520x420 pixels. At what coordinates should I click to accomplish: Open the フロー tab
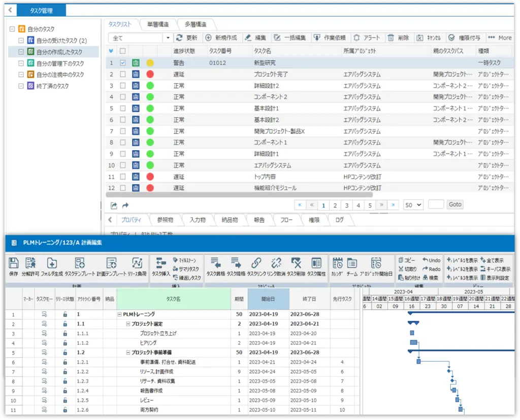pos(286,220)
